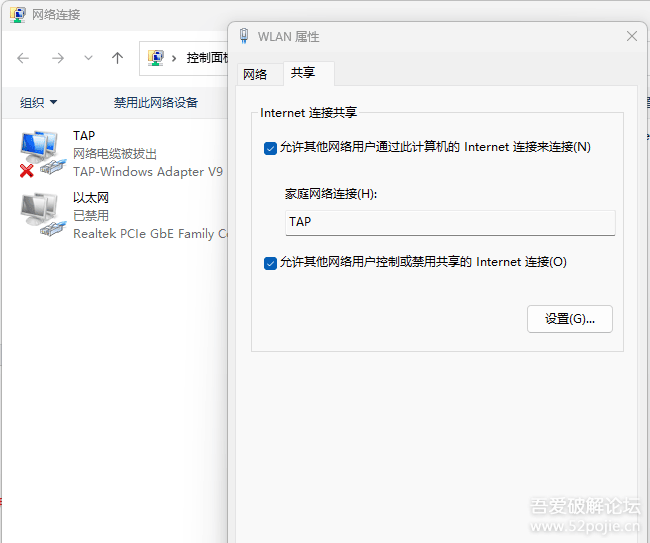650x543 pixels.
Task: Click the Network Connections window title icon
Action: point(18,15)
